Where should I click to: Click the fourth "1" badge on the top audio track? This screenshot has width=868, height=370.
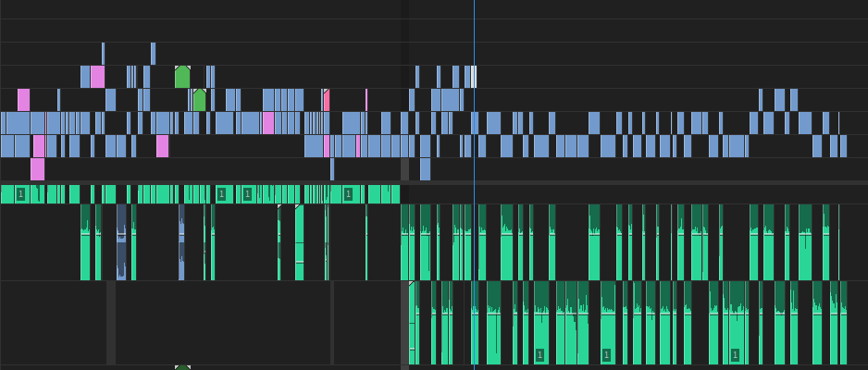tap(348, 194)
